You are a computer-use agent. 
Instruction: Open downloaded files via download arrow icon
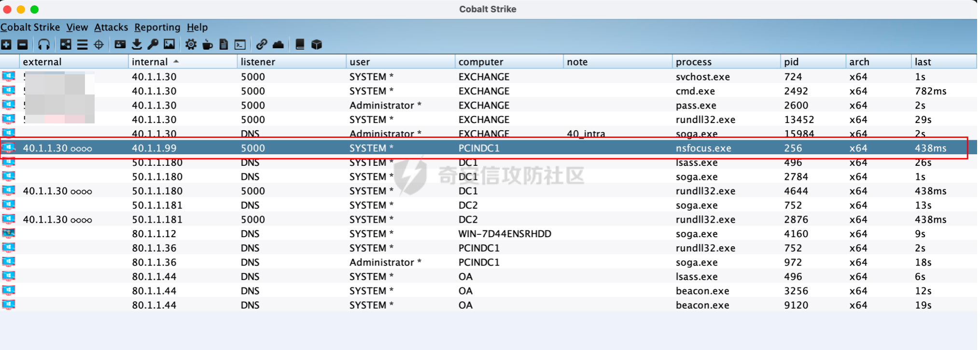(x=137, y=45)
